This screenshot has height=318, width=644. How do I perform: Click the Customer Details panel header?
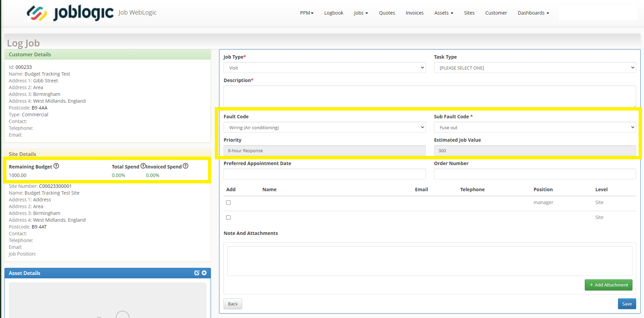click(108, 55)
